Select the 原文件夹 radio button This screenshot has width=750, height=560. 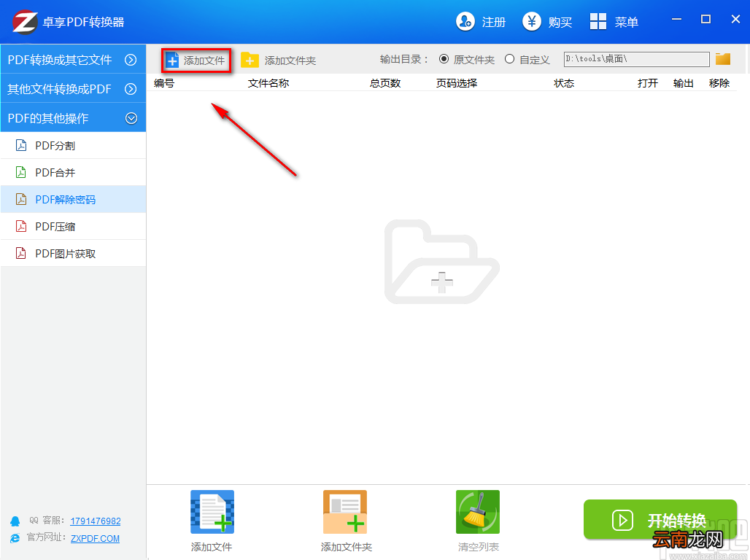tap(444, 59)
